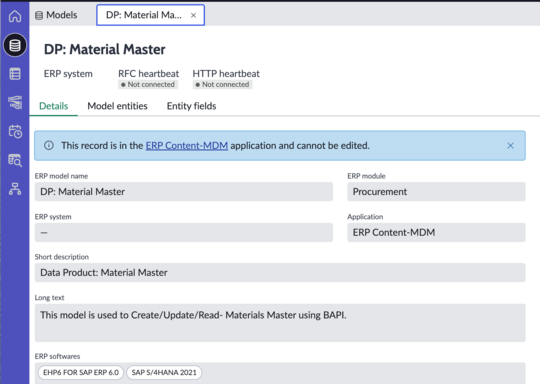
Task: Open the calendar schedule sidebar icon
Action: click(15, 132)
